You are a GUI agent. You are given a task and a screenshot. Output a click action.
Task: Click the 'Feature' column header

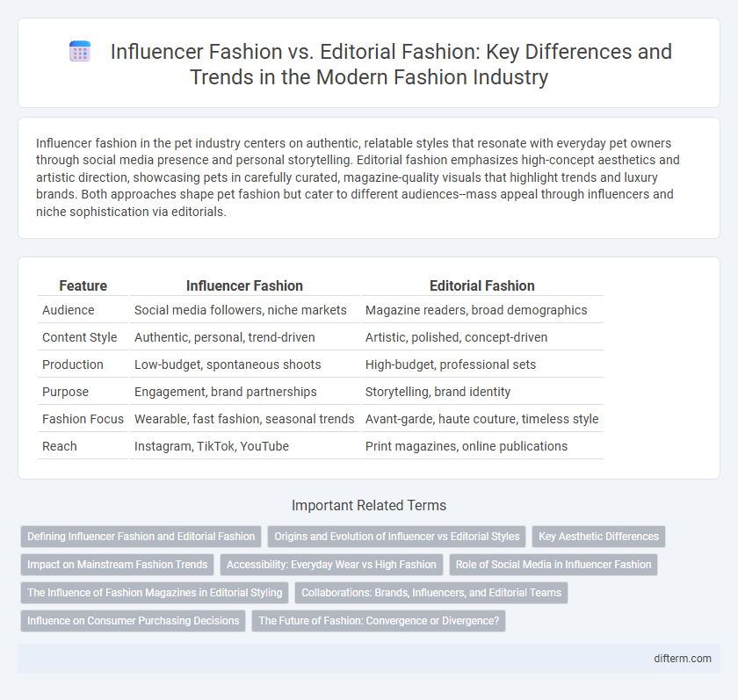(x=83, y=285)
